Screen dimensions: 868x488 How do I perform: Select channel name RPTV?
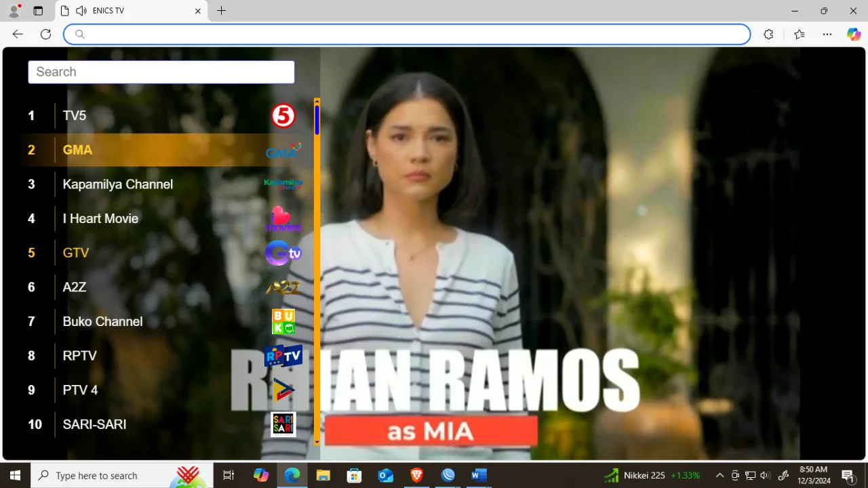click(x=79, y=356)
